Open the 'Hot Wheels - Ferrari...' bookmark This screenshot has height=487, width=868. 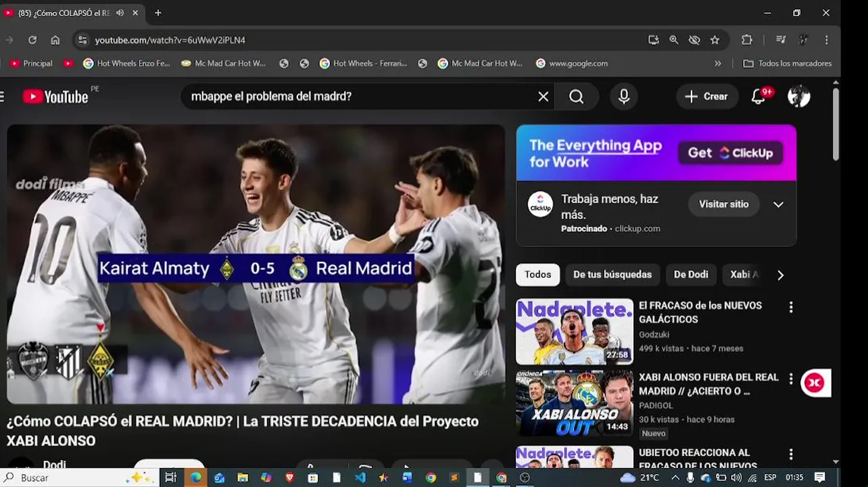coord(363,64)
